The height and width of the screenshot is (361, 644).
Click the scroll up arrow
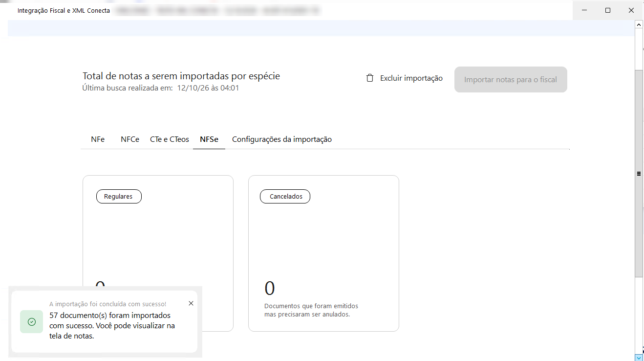tap(639, 23)
